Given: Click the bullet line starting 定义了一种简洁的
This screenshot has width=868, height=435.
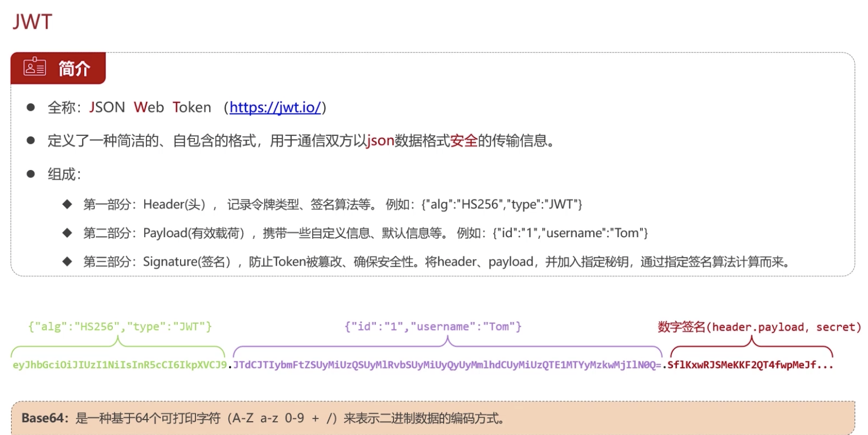Looking at the screenshot, I should coord(302,141).
